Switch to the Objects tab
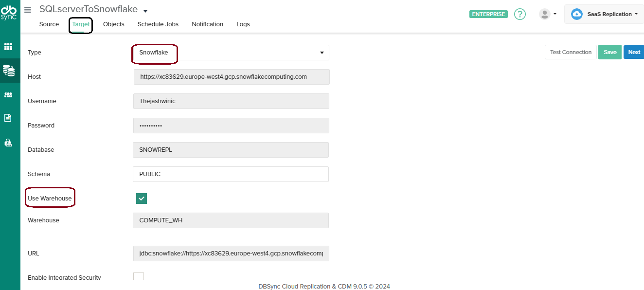The width and height of the screenshot is (644, 290). tap(113, 24)
